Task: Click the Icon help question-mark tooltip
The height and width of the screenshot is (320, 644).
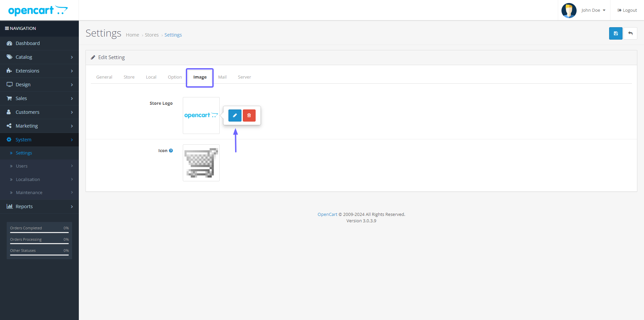Action: (x=171, y=151)
